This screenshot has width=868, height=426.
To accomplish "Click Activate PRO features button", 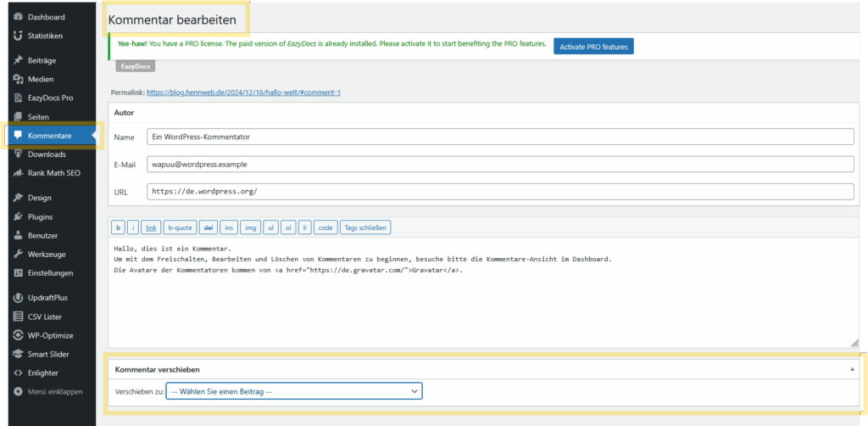I will click(x=593, y=47).
